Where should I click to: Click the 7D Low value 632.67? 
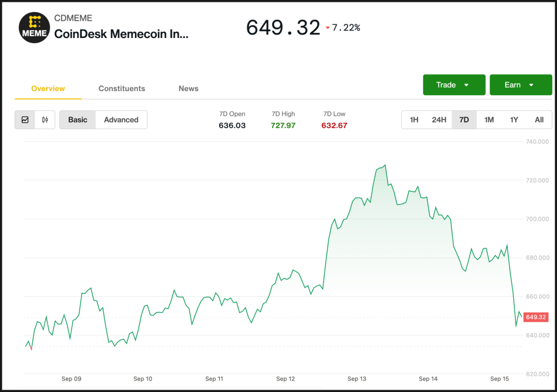(x=334, y=125)
